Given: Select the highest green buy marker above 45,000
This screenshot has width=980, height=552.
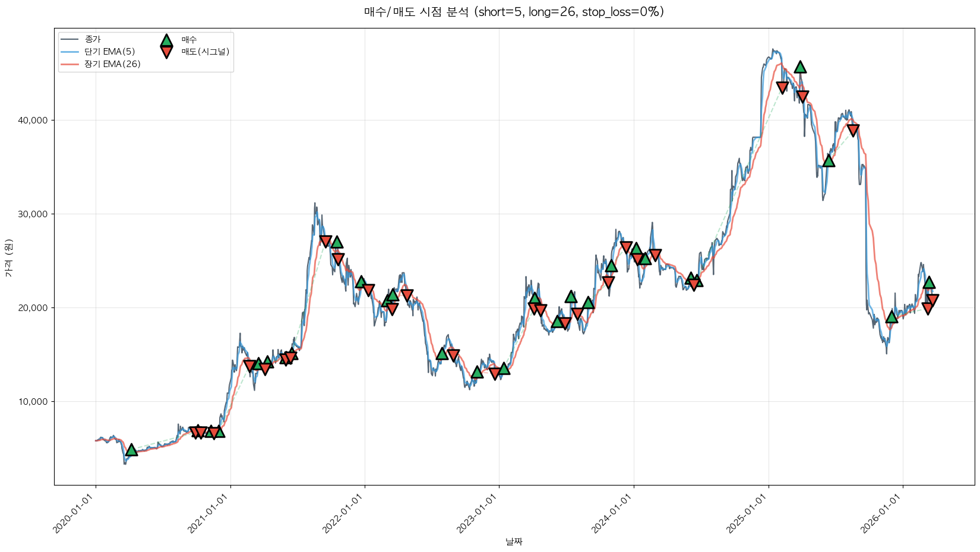Looking at the screenshot, I should click(x=800, y=67).
